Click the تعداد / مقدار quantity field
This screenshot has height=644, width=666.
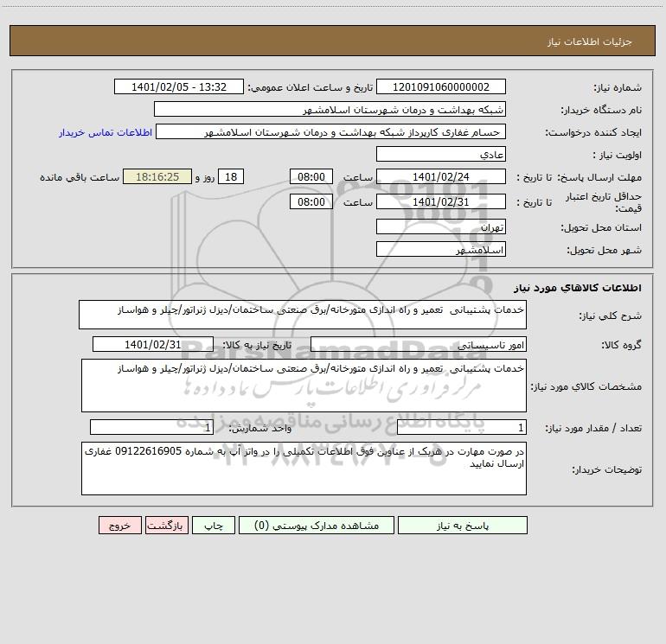click(x=462, y=428)
